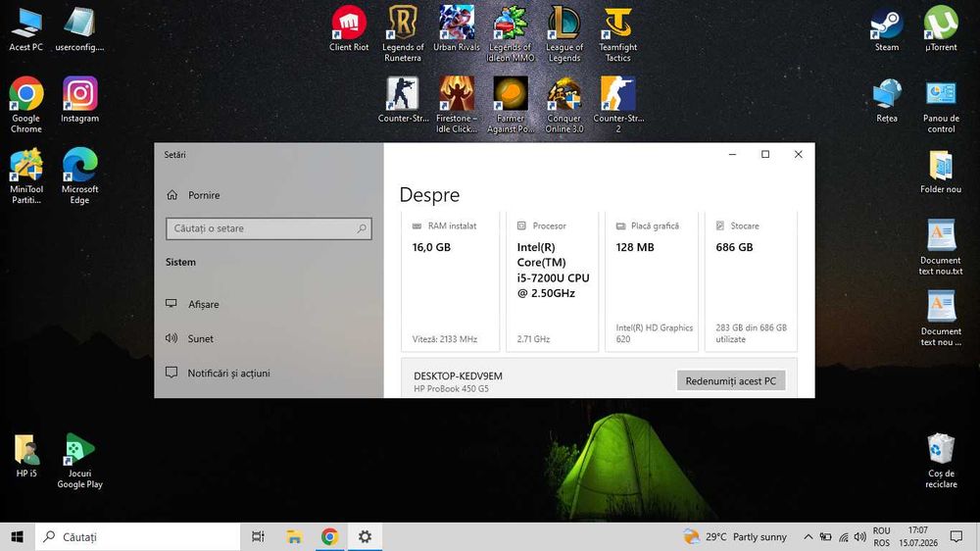Open the notification action center icon

(956, 536)
